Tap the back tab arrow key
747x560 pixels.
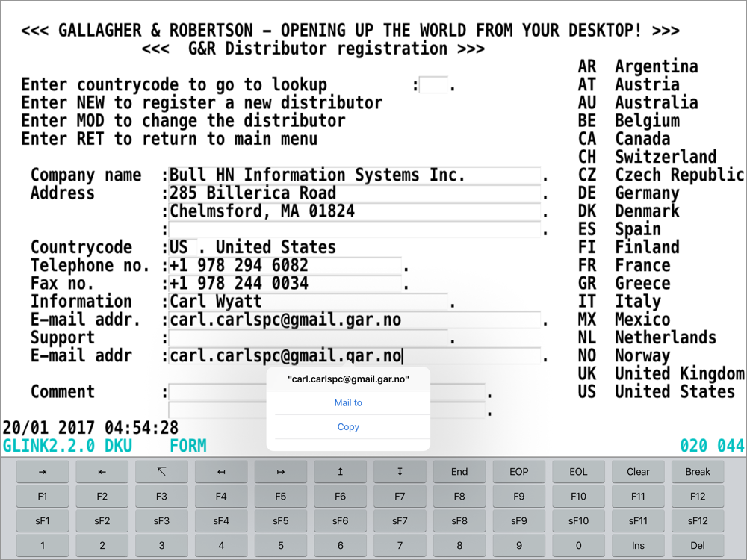102,471
